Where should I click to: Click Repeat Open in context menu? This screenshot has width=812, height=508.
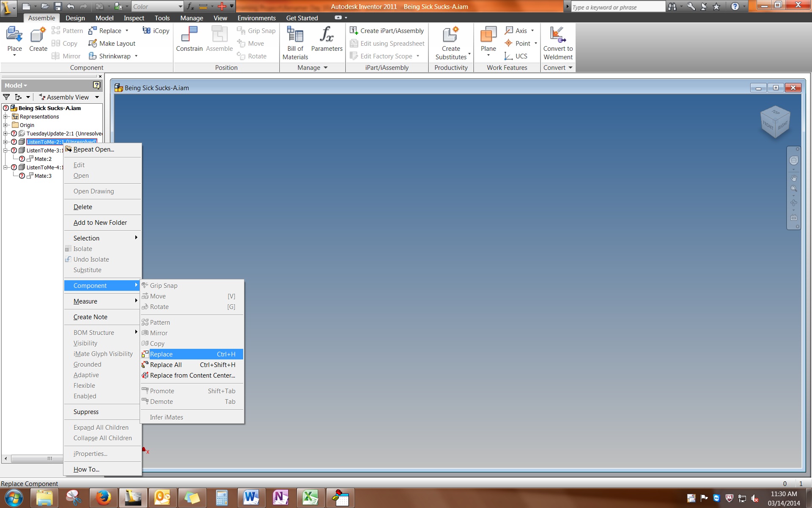[x=102, y=149]
